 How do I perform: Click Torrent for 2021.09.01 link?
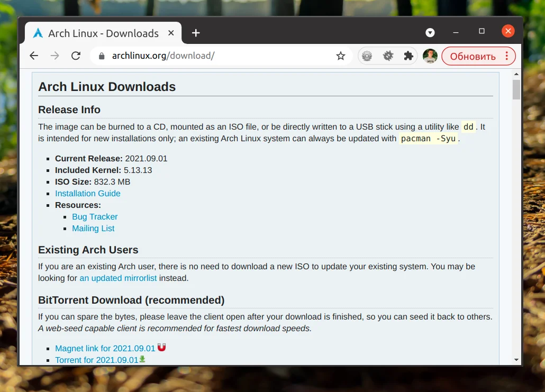tap(97, 360)
